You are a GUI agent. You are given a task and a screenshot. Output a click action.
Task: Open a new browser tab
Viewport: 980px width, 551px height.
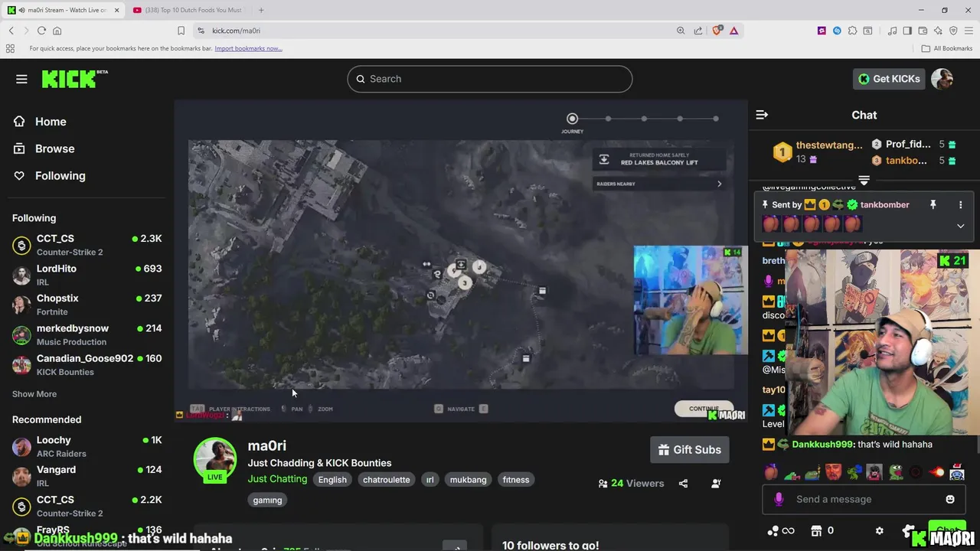[261, 10]
